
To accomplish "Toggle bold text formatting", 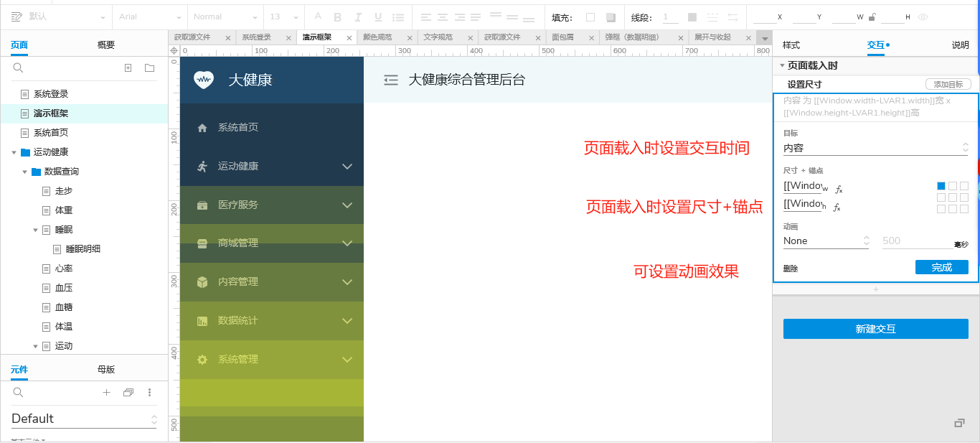I will tap(337, 17).
